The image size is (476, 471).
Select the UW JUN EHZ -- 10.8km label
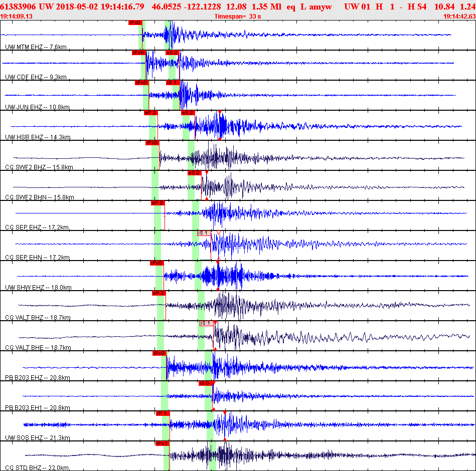(37, 107)
